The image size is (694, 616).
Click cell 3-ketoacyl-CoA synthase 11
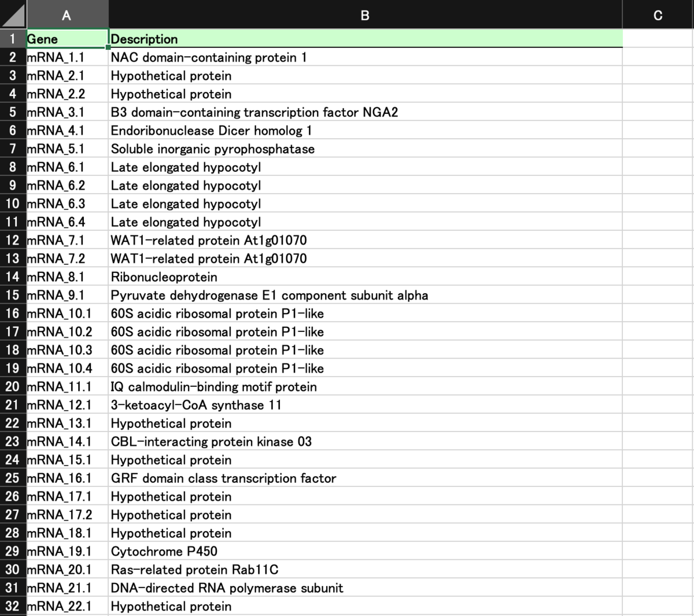(x=366, y=405)
